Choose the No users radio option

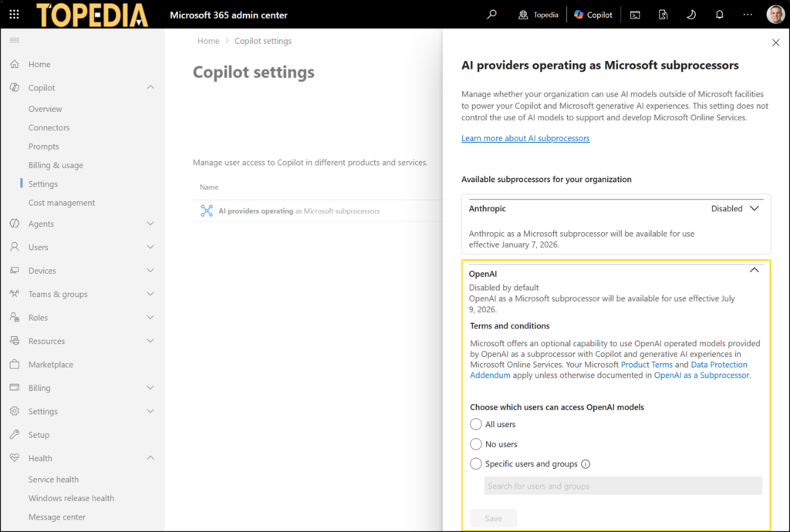click(475, 444)
